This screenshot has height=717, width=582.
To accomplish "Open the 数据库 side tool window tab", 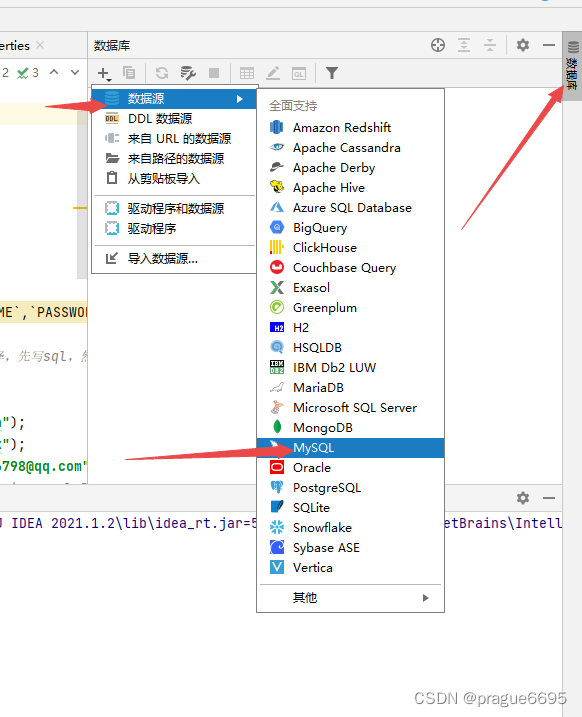I will point(572,66).
